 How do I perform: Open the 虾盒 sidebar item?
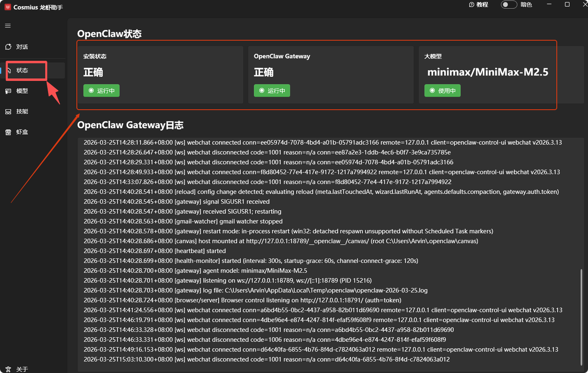click(x=33, y=132)
